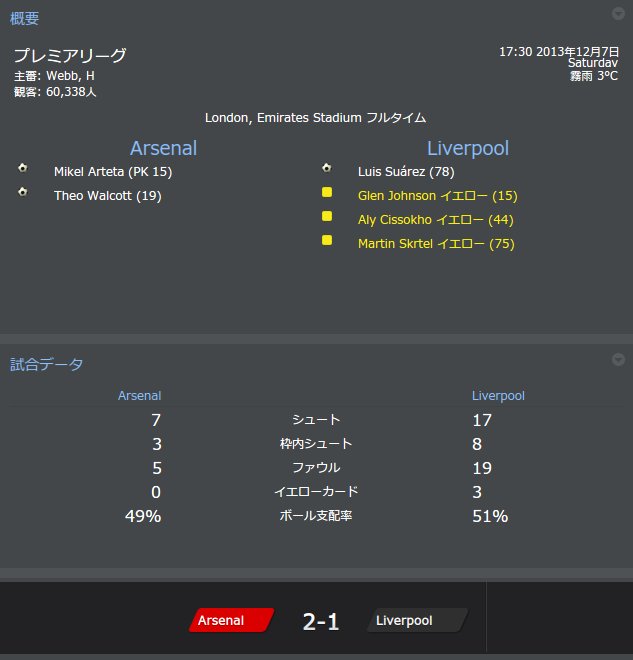Click Liverpool column header in match stats
Screen dimensions: 633x660
coord(498,396)
